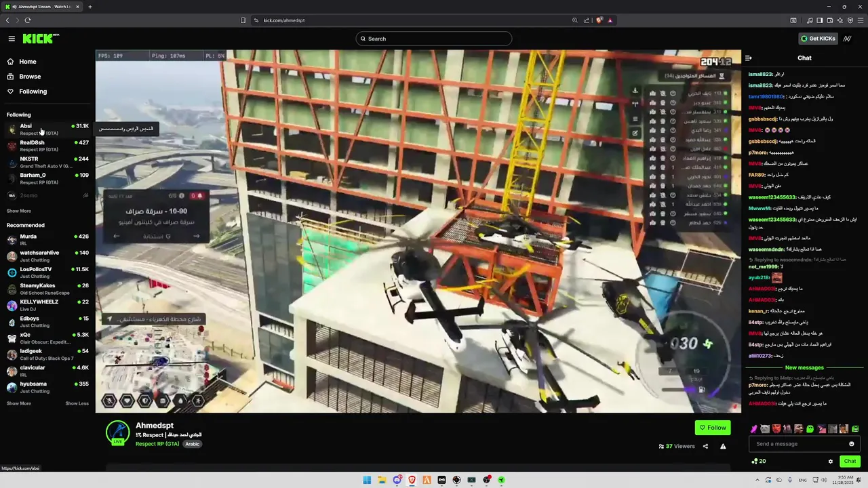Focus the Kick search box
The width and height of the screenshot is (868, 488).
point(434,39)
